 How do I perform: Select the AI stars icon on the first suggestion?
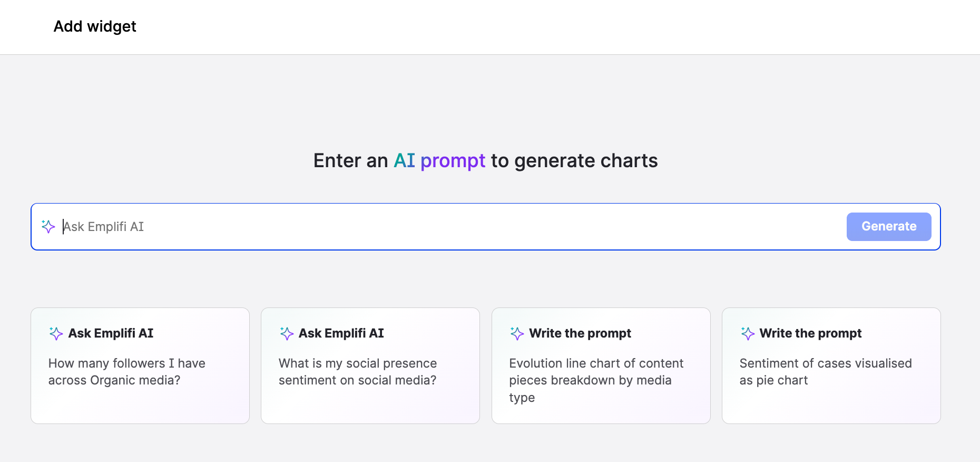(x=55, y=333)
